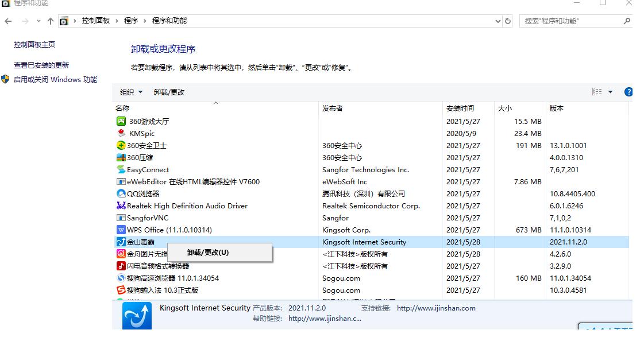Click the Windows features shield icon

point(5,79)
